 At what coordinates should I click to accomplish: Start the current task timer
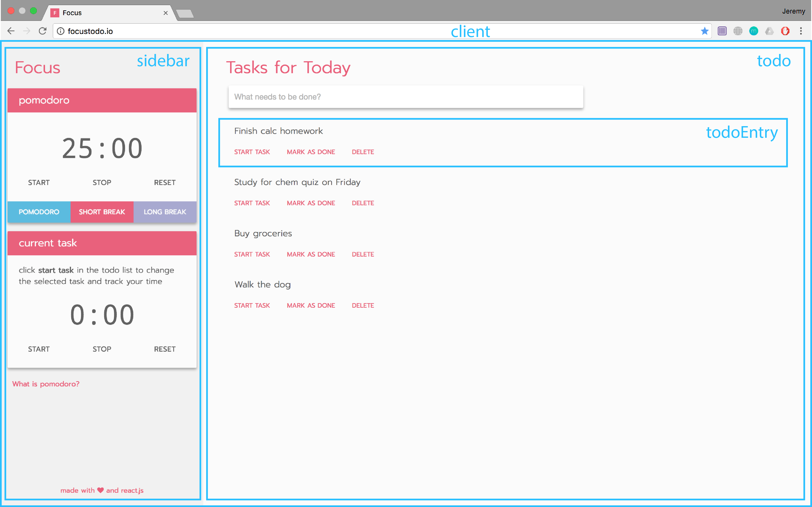pyautogui.click(x=39, y=349)
